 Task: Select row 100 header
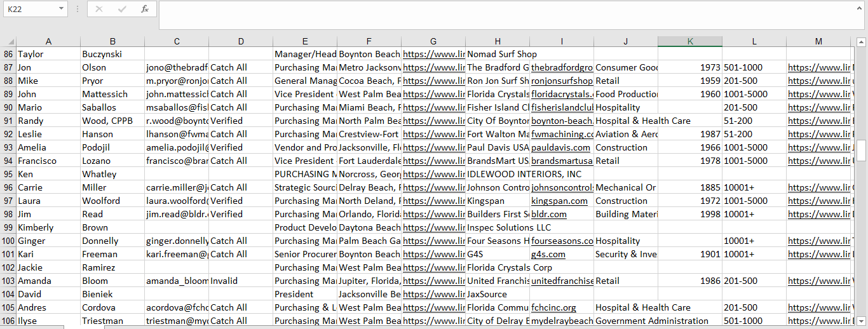[x=8, y=241]
